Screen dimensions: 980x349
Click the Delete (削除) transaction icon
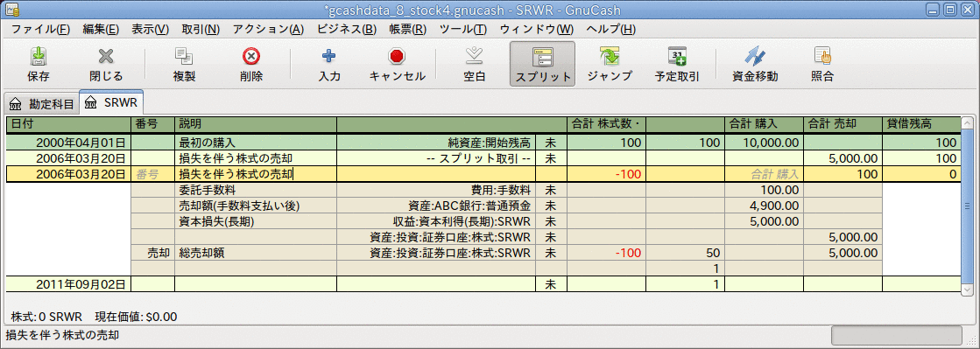(x=251, y=65)
